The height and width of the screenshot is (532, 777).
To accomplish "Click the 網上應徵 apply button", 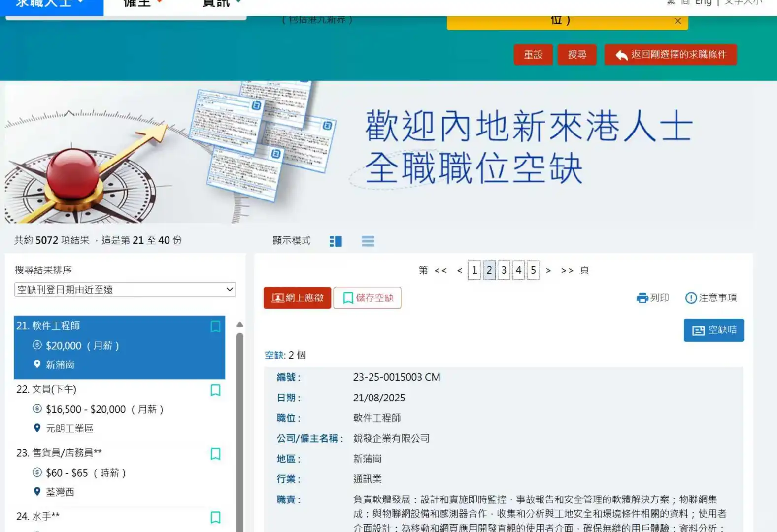I will tap(297, 298).
